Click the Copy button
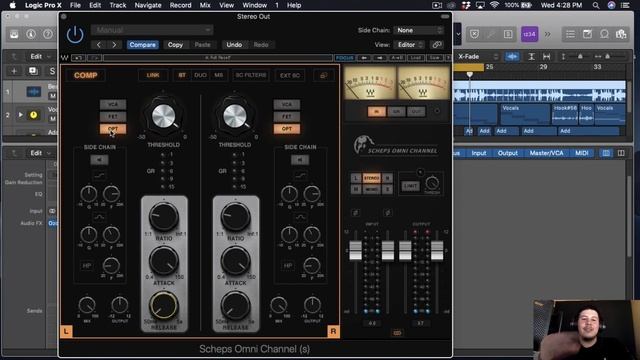Viewport: 640px width, 360px height. (175, 45)
